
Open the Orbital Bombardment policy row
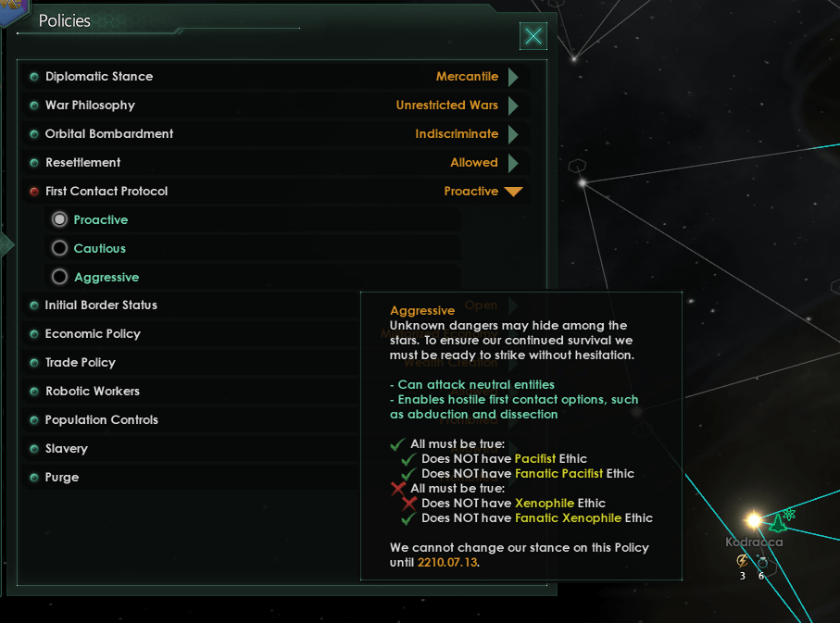tap(276, 134)
